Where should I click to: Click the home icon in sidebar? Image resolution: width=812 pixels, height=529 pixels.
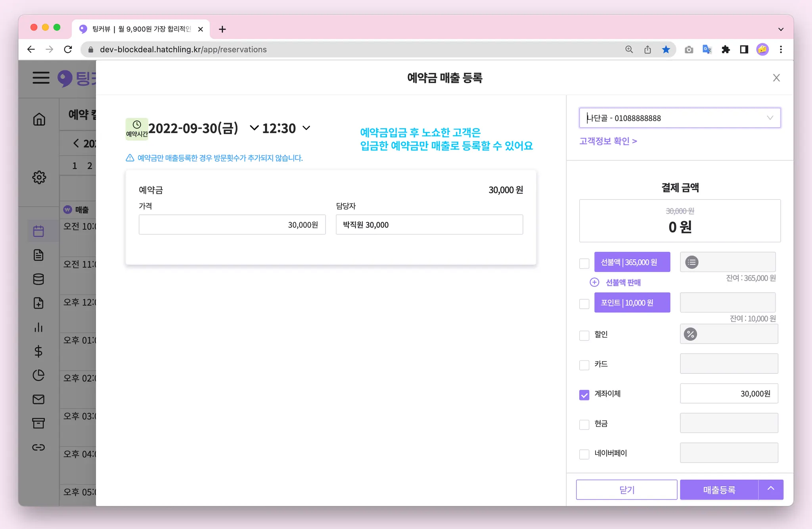pos(39,119)
